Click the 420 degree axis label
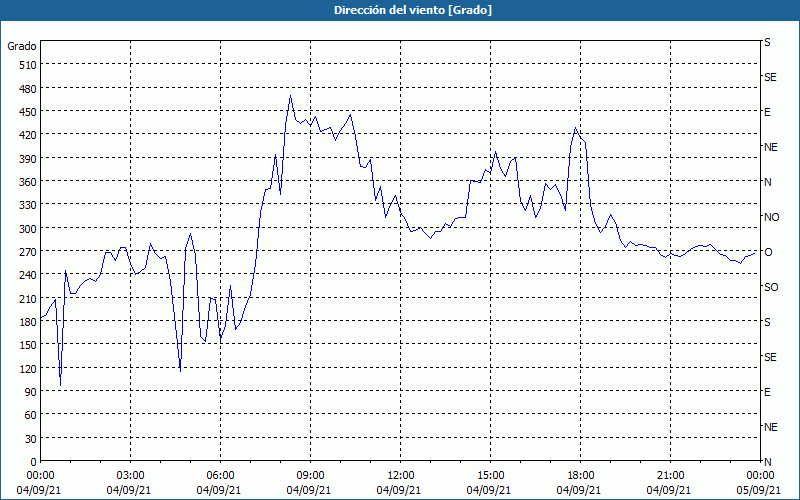The height and width of the screenshot is (500, 800). coord(28,135)
